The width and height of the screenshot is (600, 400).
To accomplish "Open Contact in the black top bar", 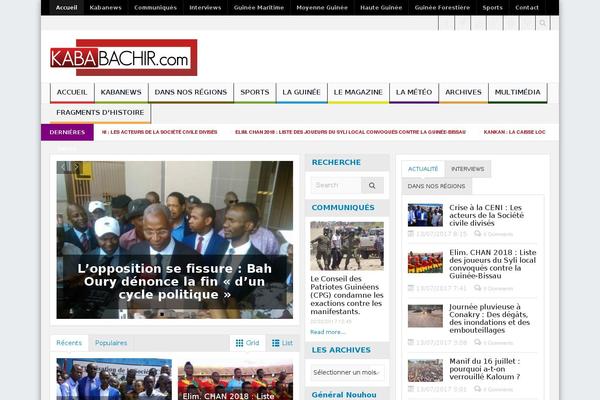I will click(527, 8).
